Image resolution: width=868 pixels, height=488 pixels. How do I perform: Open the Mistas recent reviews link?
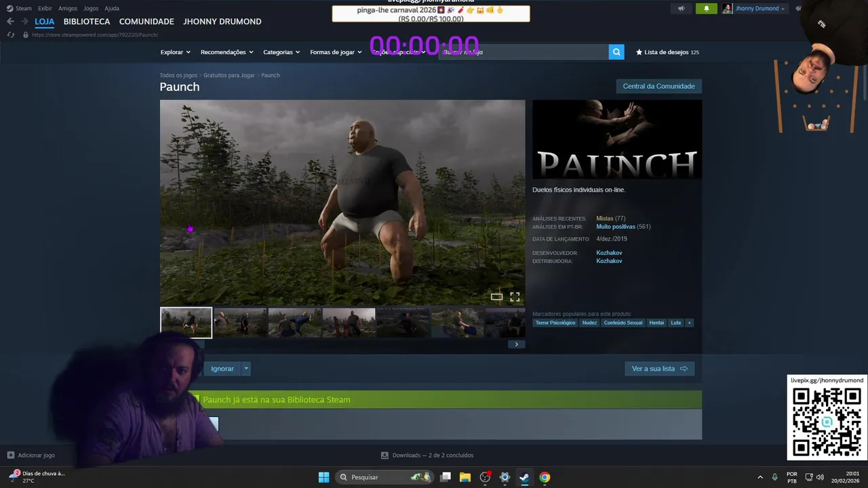(604, 219)
